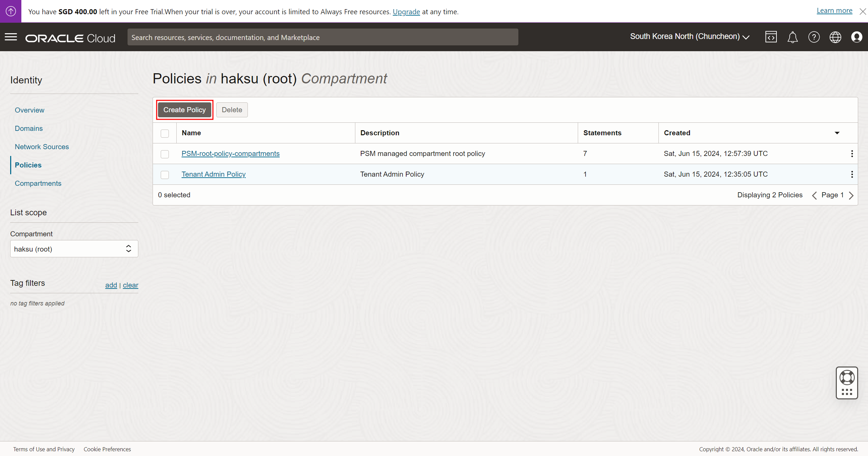Image resolution: width=868 pixels, height=456 pixels.
Task: Open Cloud Shell developer tools icon
Action: coord(771,37)
